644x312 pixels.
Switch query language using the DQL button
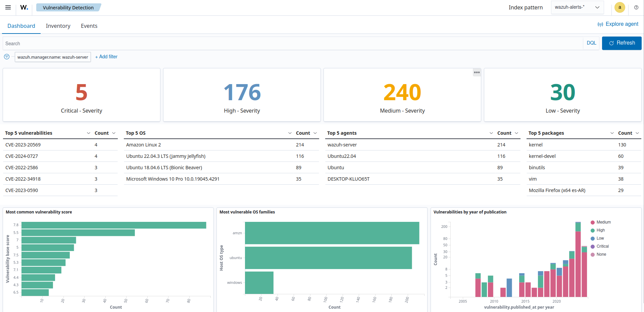pyautogui.click(x=591, y=43)
